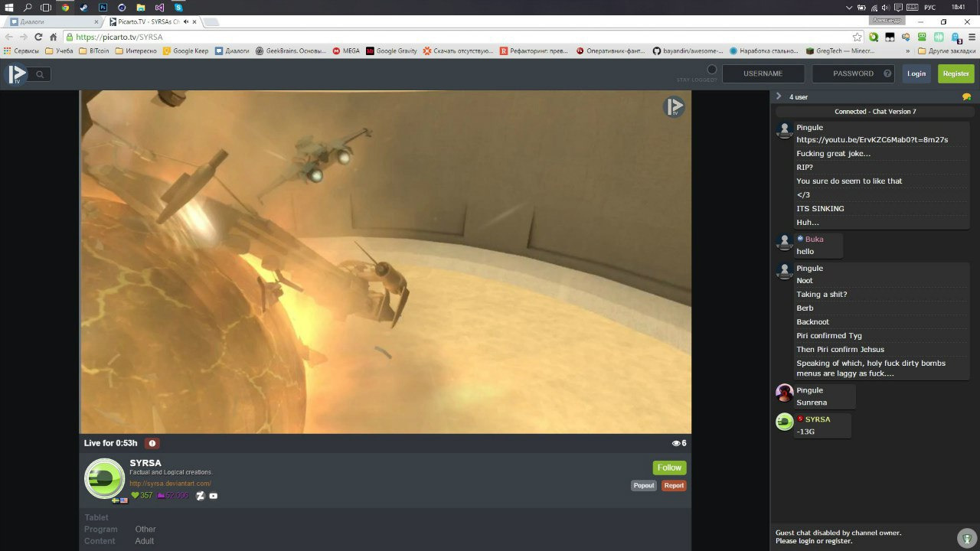
Task: Click the 18:41 taskbar clock
Action: (958, 7)
